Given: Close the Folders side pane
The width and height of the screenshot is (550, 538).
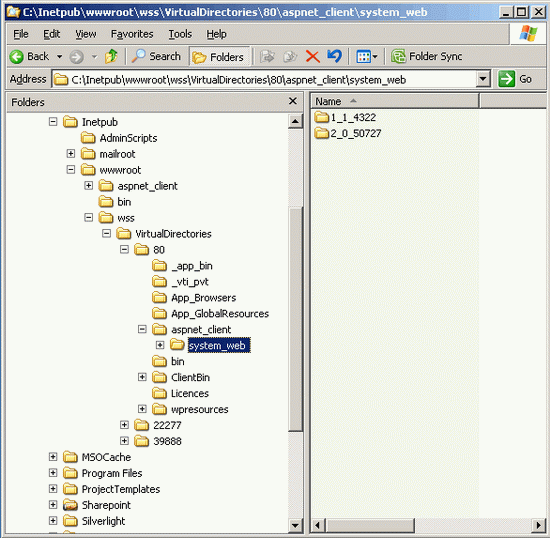Looking at the screenshot, I should pyautogui.click(x=293, y=101).
